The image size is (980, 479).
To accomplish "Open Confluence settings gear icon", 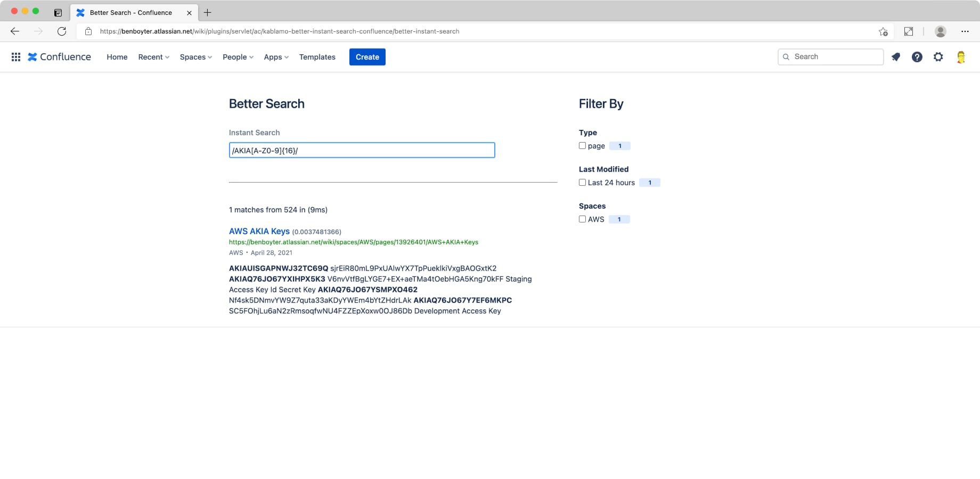I will (x=938, y=57).
